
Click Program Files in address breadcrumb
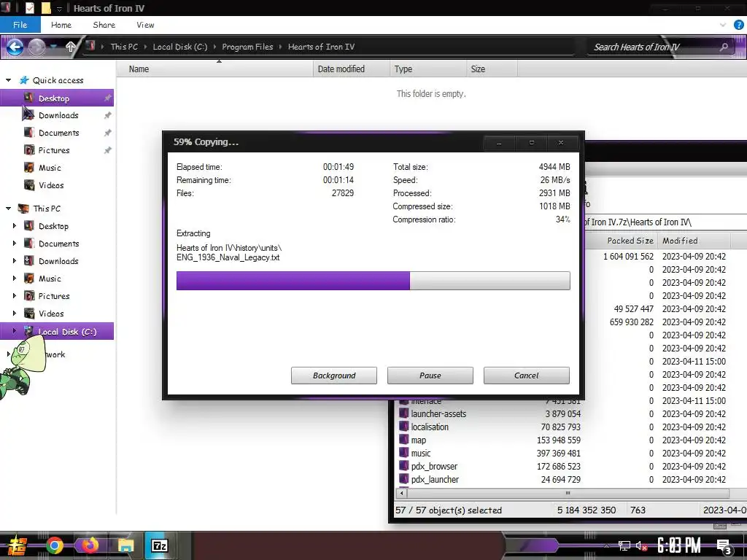[247, 47]
